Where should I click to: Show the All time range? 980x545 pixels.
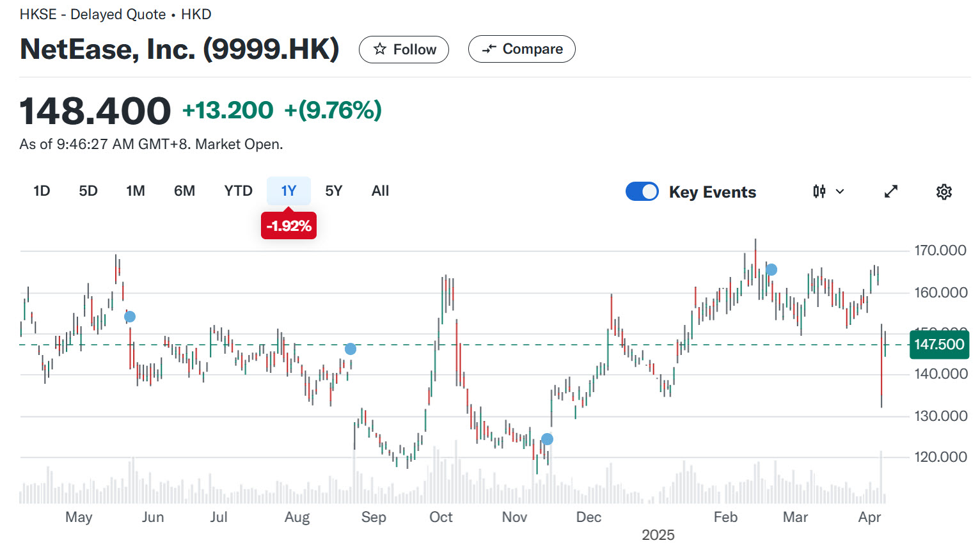(x=380, y=191)
